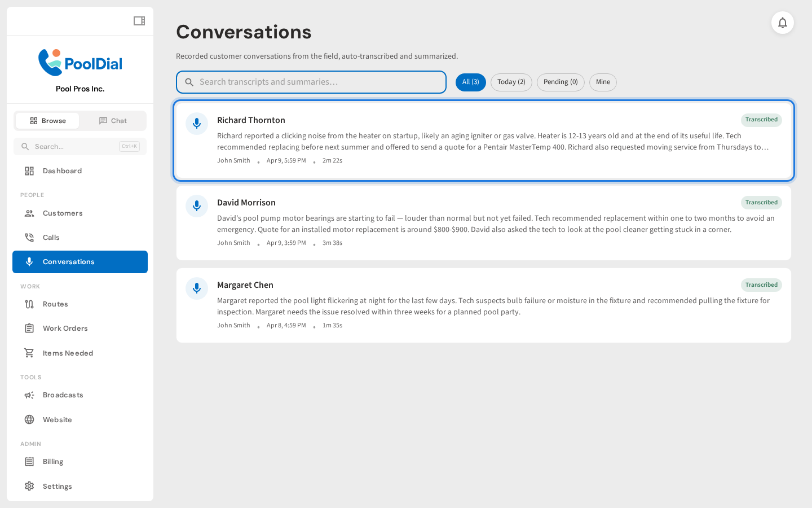This screenshot has width=812, height=508.
Task: Open Work Orders from the sidebar
Action: click(x=65, y=328)
